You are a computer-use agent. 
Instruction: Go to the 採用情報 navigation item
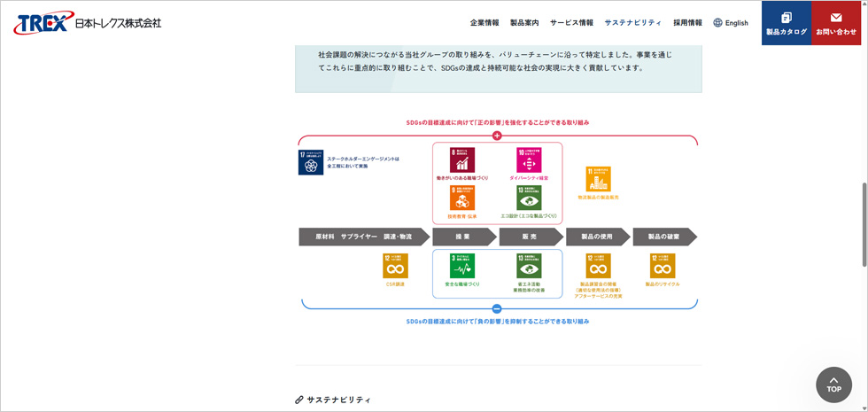click(687, 23)
